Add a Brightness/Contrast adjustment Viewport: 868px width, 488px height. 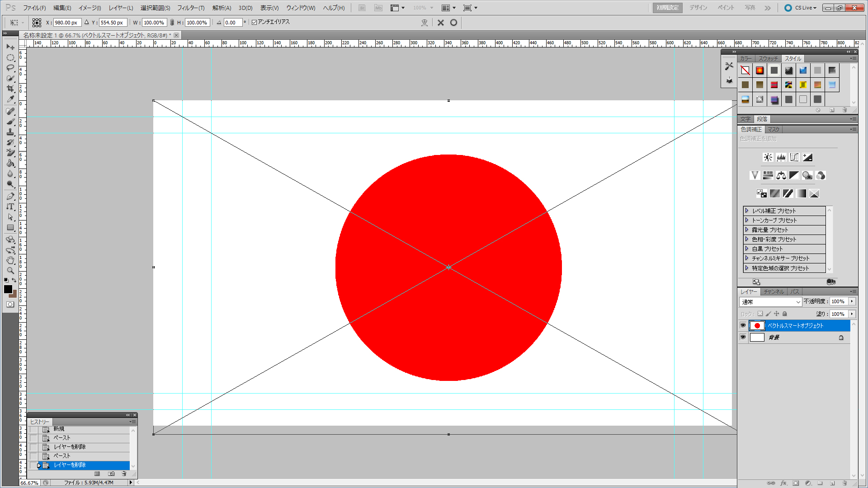(x=768, y=157)
